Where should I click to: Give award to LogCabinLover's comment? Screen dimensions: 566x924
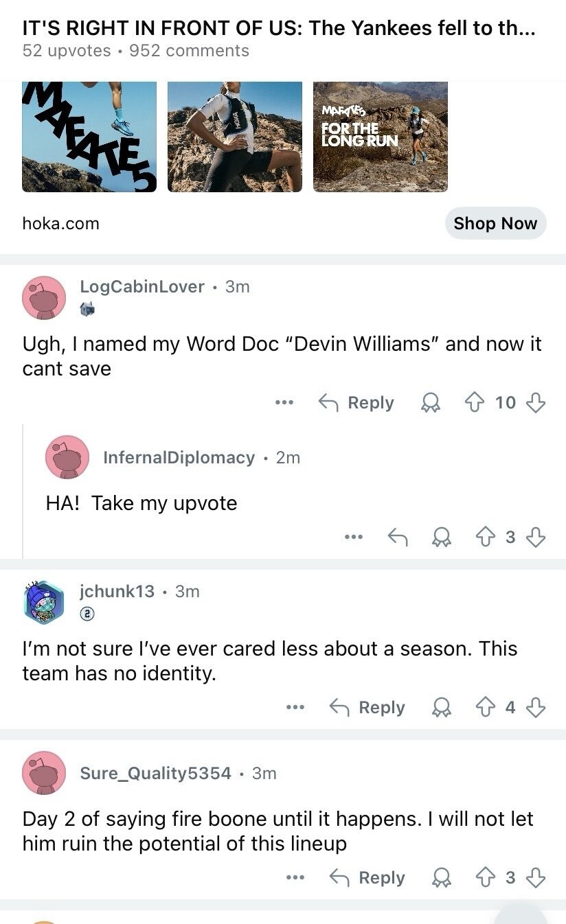(x=431, y=403)
